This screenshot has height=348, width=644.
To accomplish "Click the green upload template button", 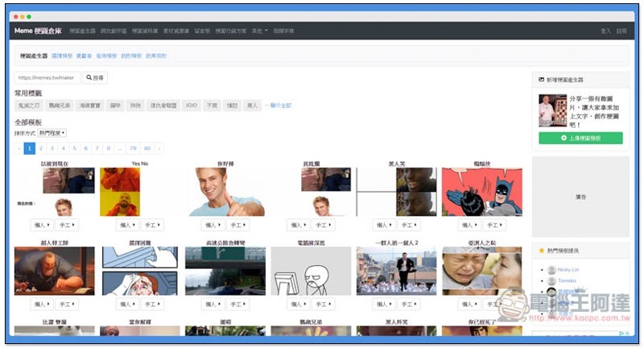I will [580, 138].
